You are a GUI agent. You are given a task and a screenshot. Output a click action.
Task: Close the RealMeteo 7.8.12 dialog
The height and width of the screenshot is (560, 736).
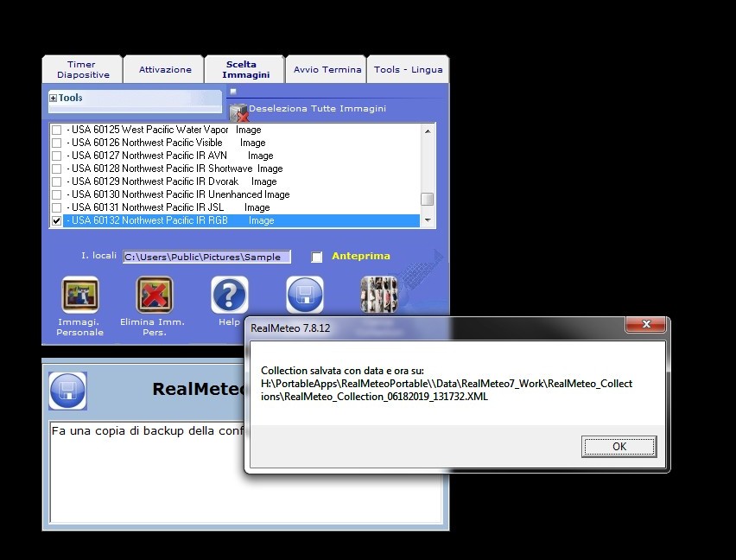(x=646, y=324)
